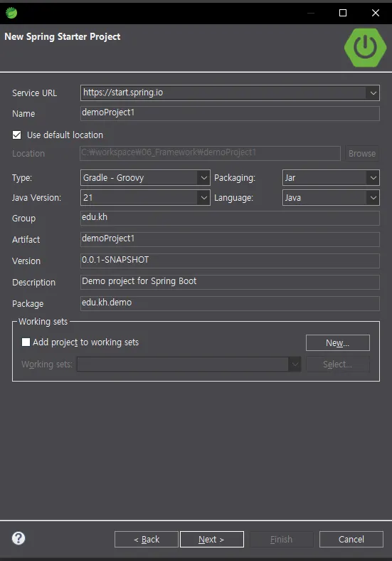
Task: Expand the Type Gradle - Groovy dropdown
Action: tap(203, 178)
